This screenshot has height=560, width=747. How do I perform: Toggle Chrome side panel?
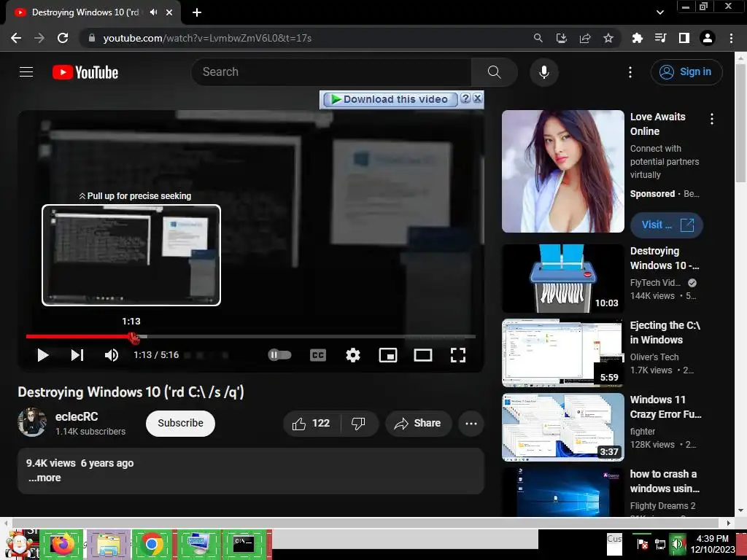684,38
